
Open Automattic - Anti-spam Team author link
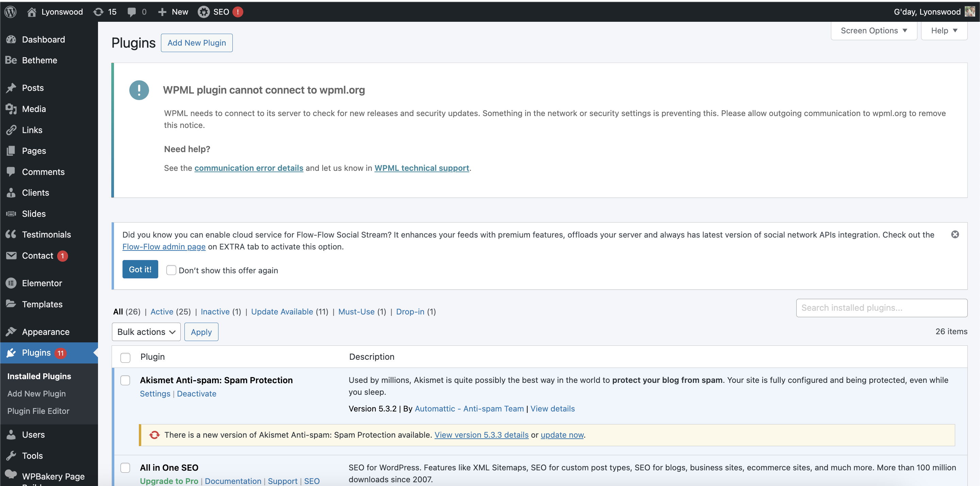coord(470,408)
